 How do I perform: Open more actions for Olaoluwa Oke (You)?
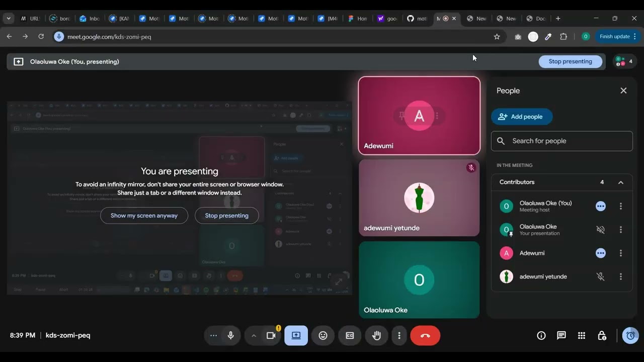(x=621, y=206)
